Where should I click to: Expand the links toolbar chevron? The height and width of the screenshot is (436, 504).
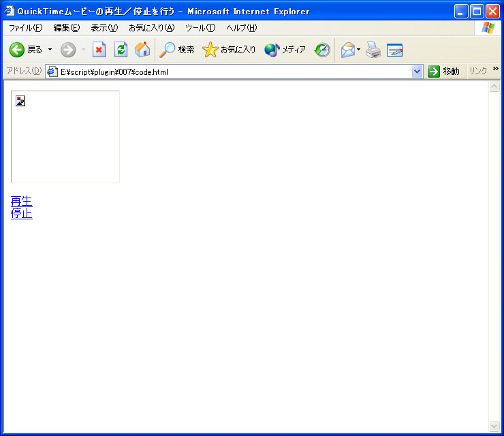[x=496, y=69]
